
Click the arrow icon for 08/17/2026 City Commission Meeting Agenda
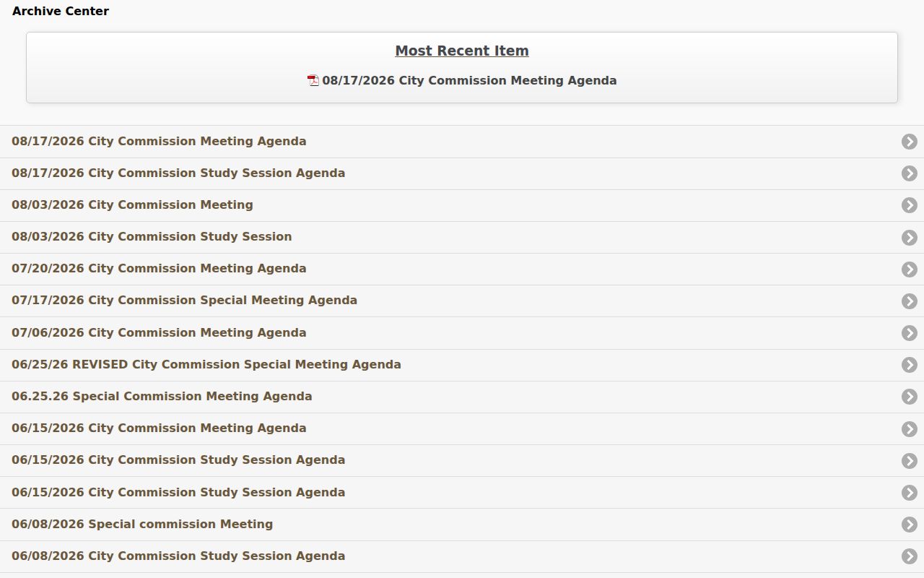pyautogui.click(x=910, y=142)
